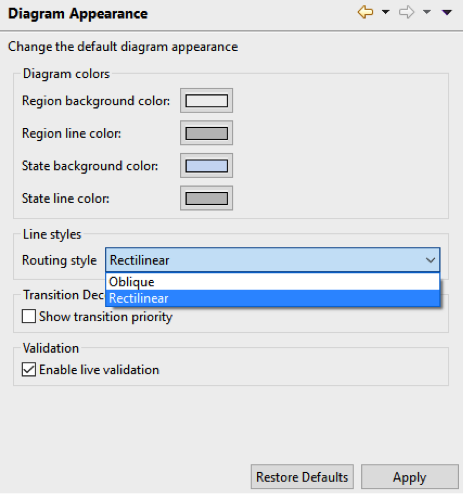Image resolution: width=464 pixels, height=494 pixels.
Task: Open the forward history dropdown arrow
Action: pos(427,12)
